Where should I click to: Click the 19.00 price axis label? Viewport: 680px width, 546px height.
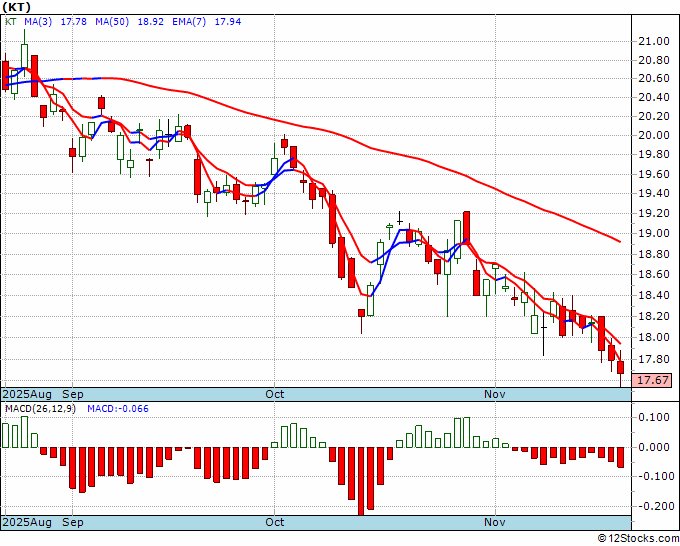(x=654, y=233)
